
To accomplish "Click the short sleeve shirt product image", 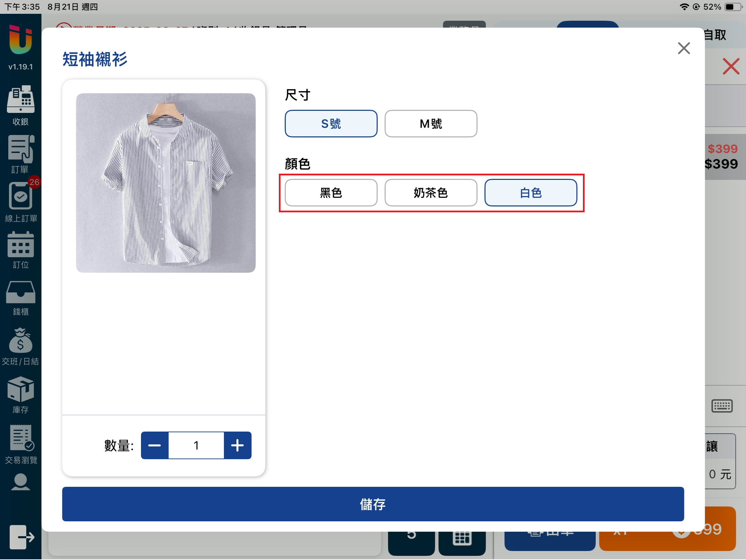I will pyautogui.click(x=166, y=183).
